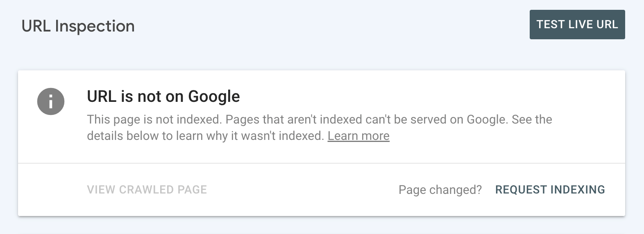This screenshot has width=644, height=234.
Task: Click VIEW CRAWLED PAGE
Action: pos(147,190)
